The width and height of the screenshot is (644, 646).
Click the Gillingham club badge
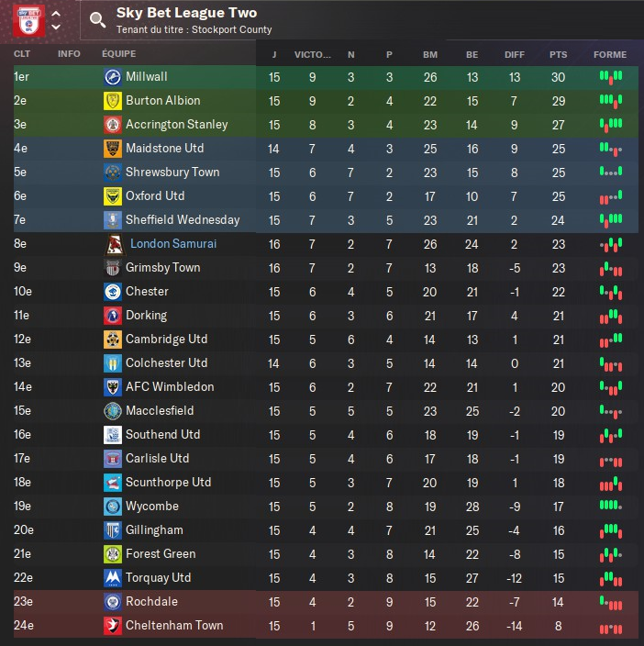(x=113, y=530)
